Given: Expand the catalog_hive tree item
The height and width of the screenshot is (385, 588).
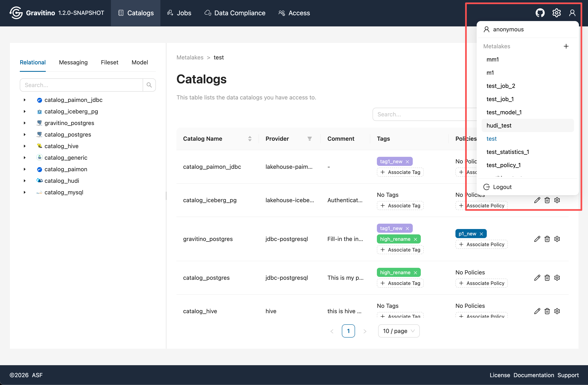Looking at the screenshot, I should (25, 146).
